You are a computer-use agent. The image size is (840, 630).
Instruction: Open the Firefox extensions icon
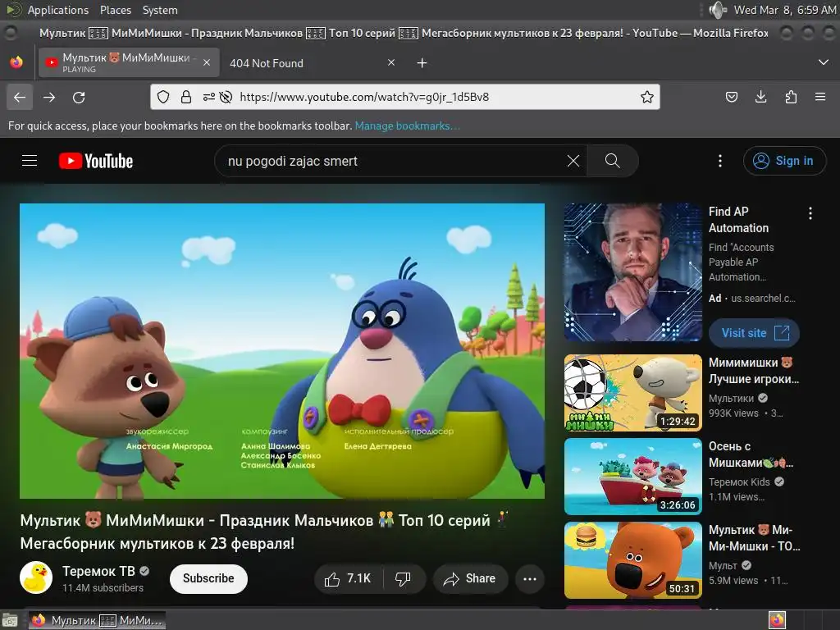pos(791,97)
